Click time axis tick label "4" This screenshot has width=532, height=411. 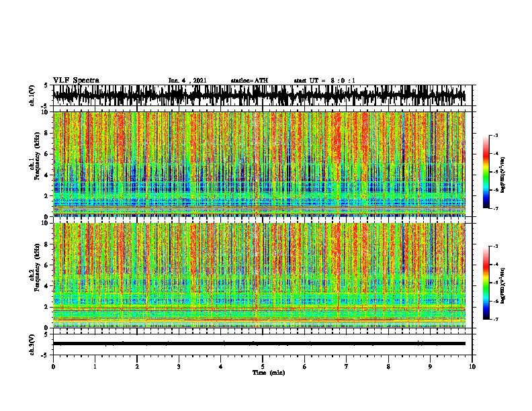(221, 367)
